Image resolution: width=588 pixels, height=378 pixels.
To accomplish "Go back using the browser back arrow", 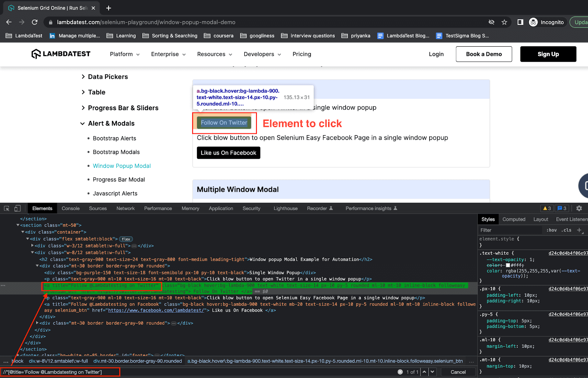I will pos(9,22).
